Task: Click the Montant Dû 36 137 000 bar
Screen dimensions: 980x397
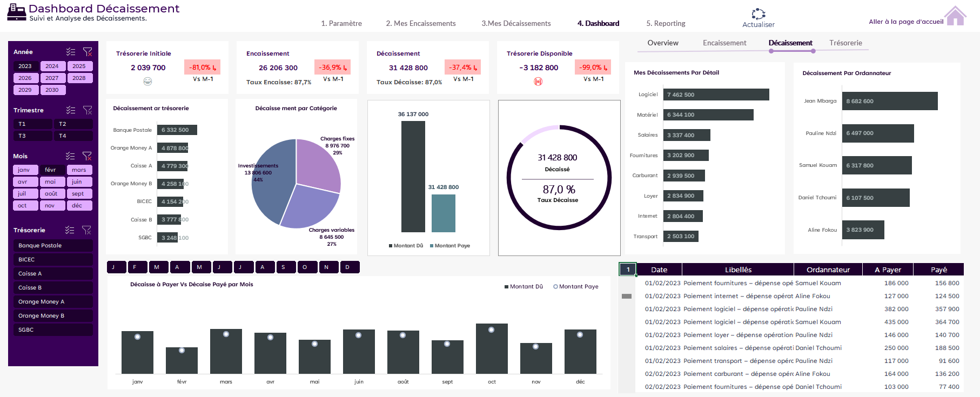Action: click(x=413, y=177)
